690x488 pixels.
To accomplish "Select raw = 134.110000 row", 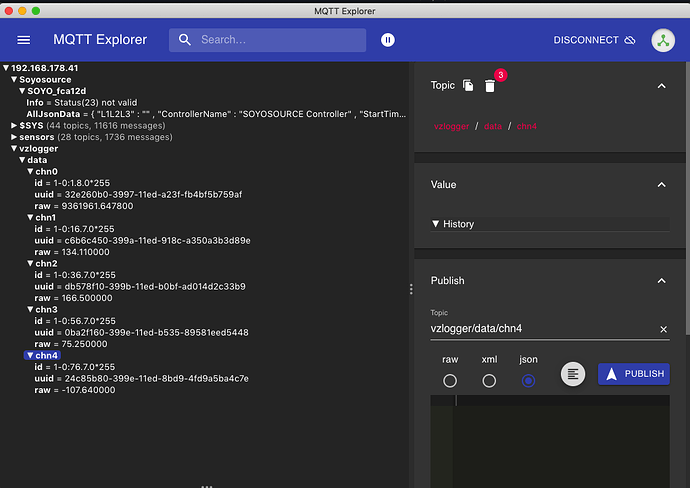I will coord(72,252).
